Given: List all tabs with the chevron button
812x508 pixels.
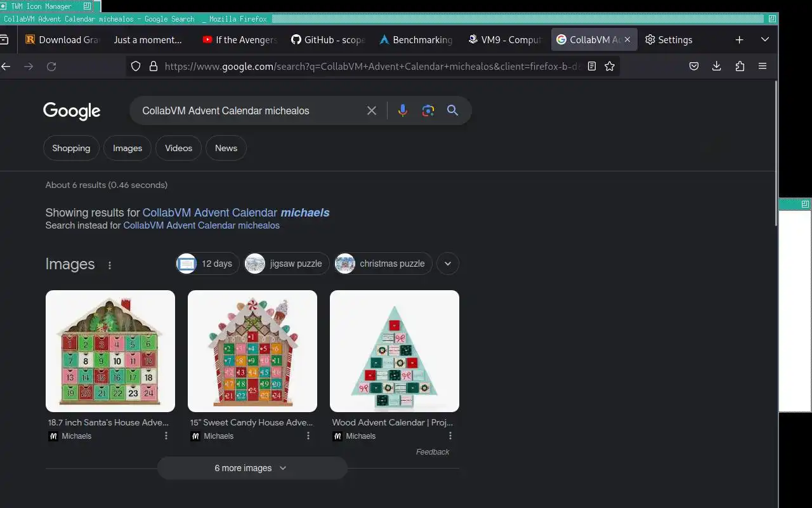Looking at the screenshot, I should (x=765, y=39).
